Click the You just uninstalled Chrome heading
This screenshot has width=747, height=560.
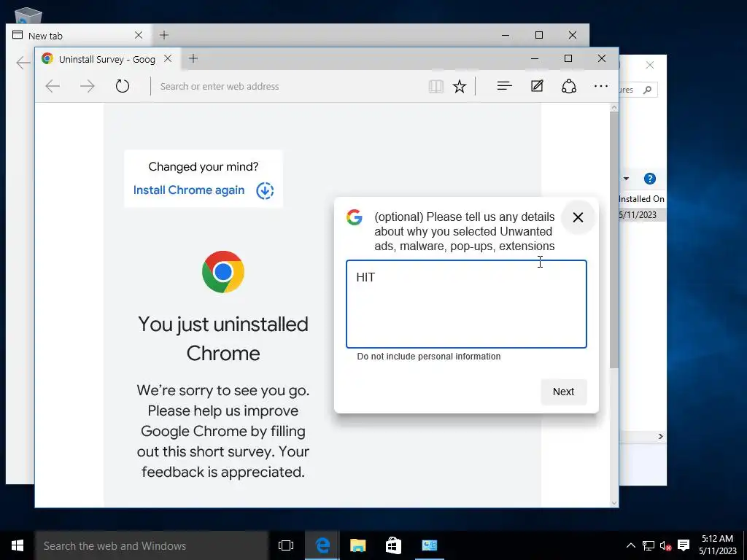[x=223, y=338]
